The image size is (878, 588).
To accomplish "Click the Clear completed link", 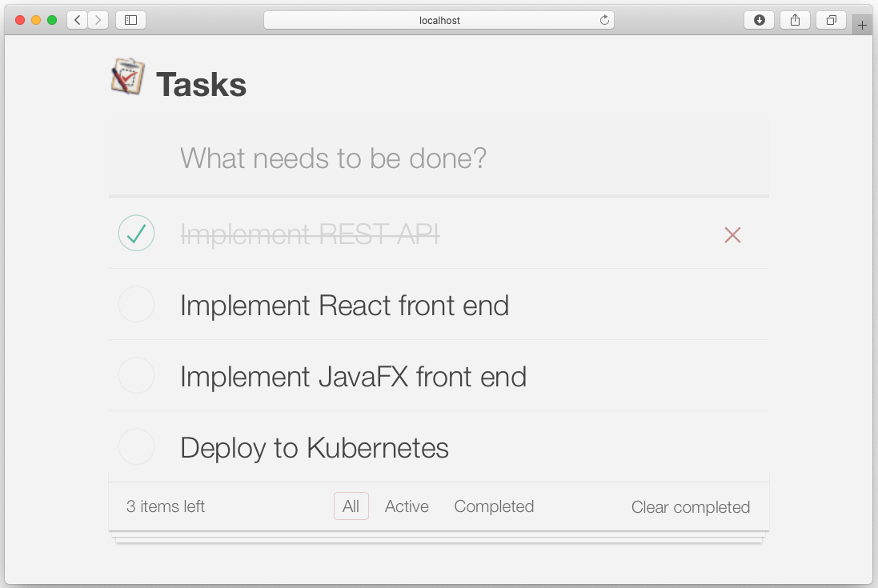I will tap(690, 506).
